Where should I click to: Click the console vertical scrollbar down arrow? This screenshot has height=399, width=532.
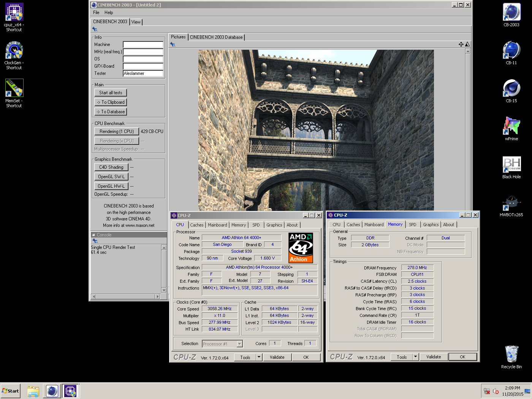click(164, 290)
